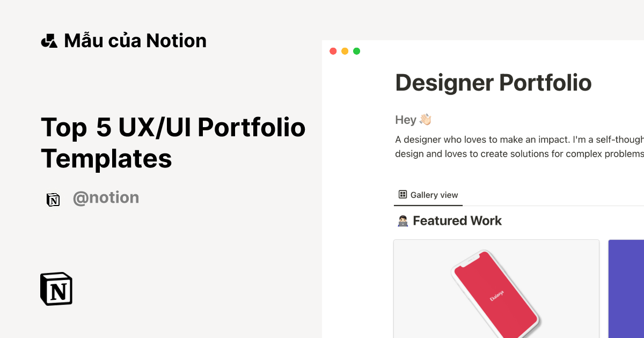The image size is (644, 338).
Task: Click the red traffic light in the window mockup
Action: tap(333, 50)
